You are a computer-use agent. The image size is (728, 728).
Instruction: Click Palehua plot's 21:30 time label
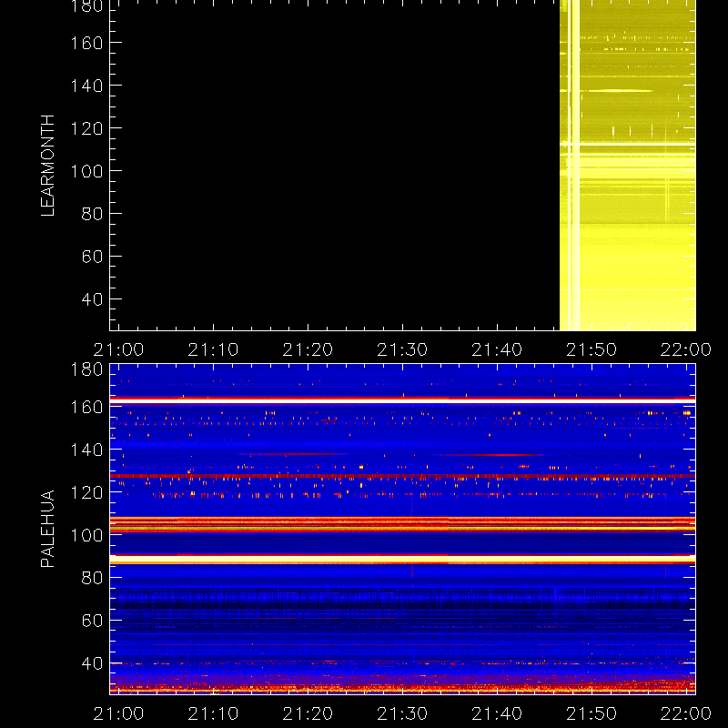click(402, 713)
